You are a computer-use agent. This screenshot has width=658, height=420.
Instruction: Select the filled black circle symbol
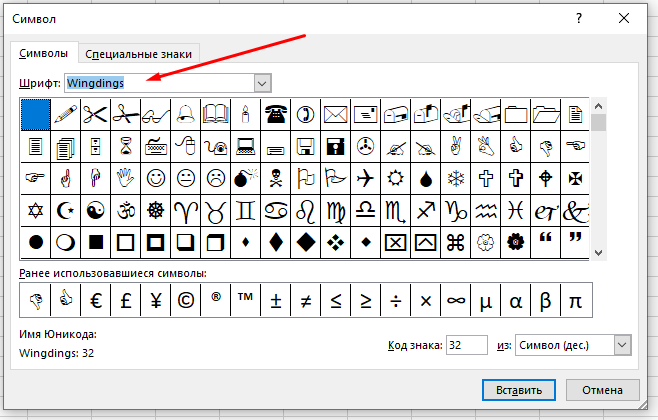pyautogui.click(x=36, y=242)
